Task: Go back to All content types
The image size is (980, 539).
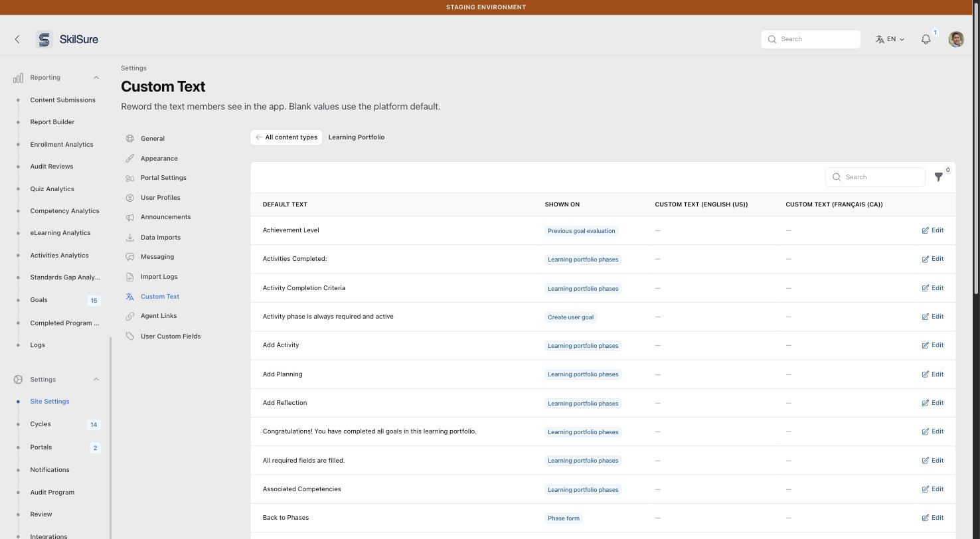Action: click(x=286, y=137)
